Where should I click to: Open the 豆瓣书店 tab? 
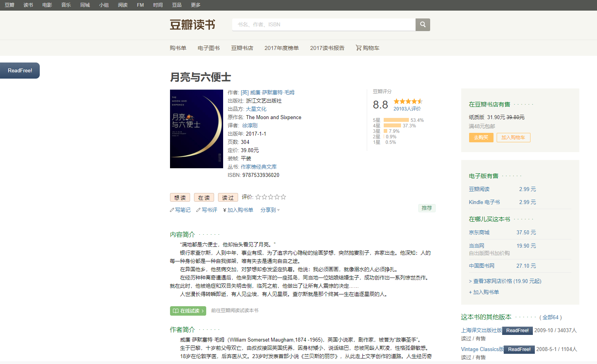242,48
